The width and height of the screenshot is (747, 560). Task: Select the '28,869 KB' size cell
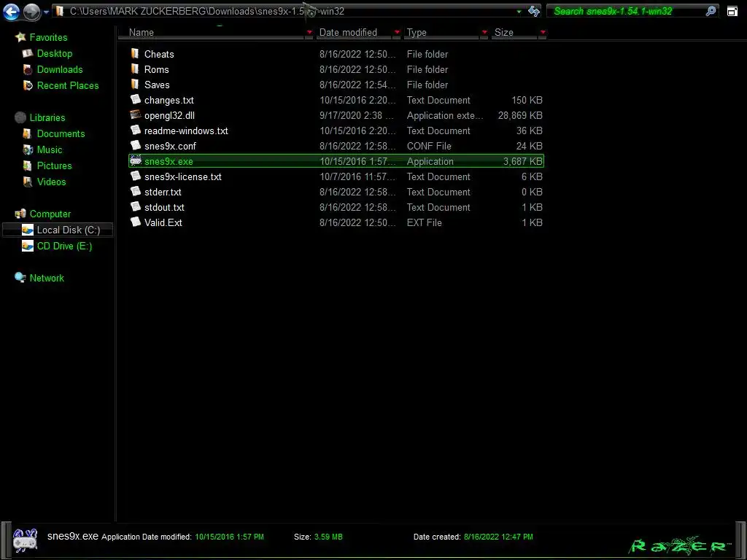tap(520, 115)
